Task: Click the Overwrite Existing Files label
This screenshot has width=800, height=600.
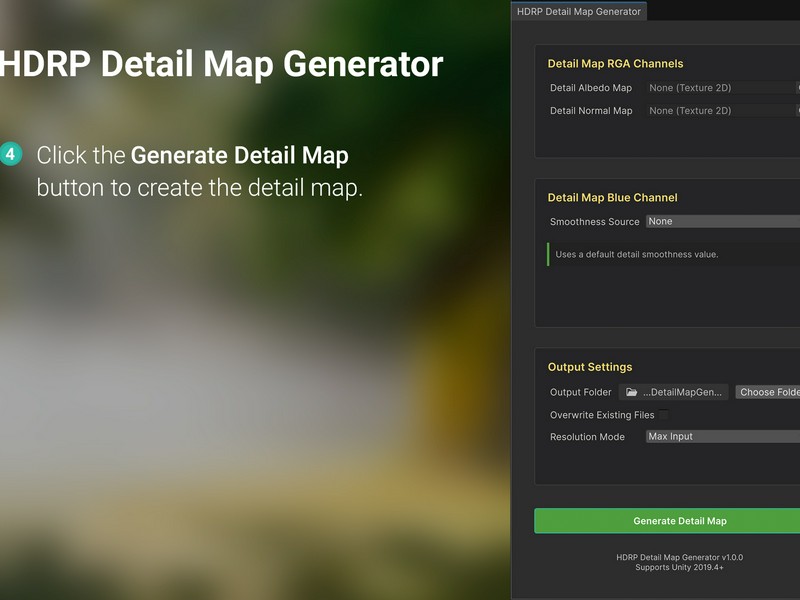Action: point(602,415)
